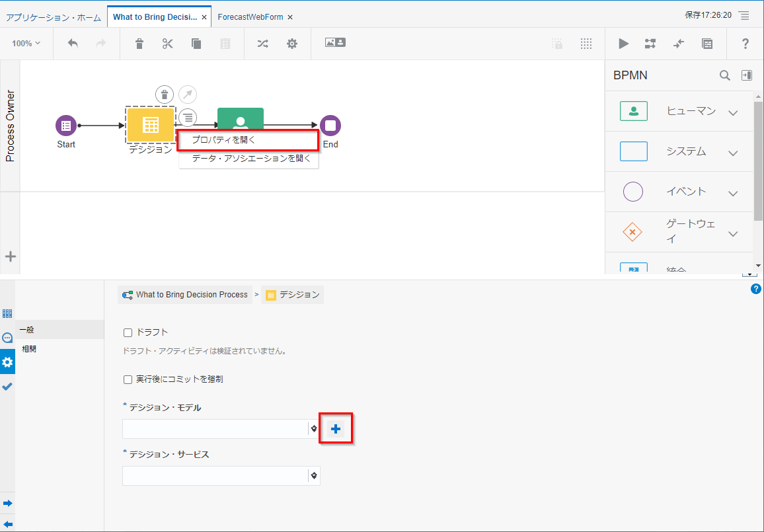Open the 100% zoom level dropdown
Image resolution: width=764 pixels, height=532 pixels.
[26, 44]
